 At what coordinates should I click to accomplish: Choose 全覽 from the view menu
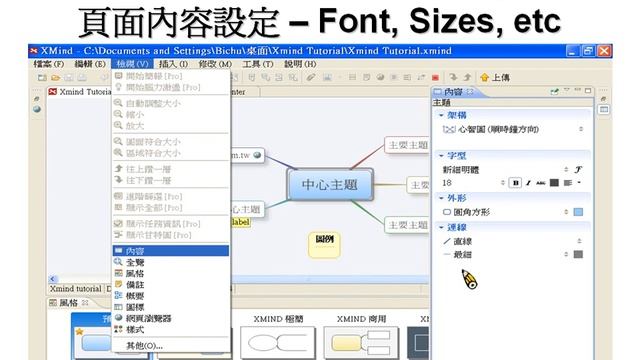[x=171, y=262]
